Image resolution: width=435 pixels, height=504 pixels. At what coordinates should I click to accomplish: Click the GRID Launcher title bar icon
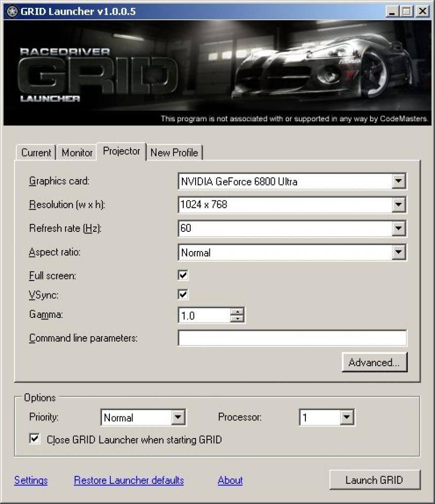[12, 12]
